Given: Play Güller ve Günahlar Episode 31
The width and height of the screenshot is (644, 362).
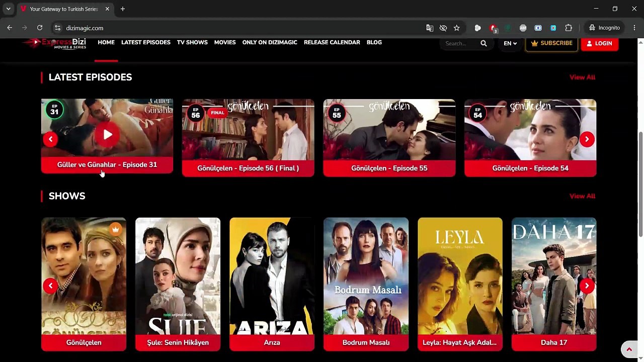Looking at the screenshot, I should (x=107, y=135).
